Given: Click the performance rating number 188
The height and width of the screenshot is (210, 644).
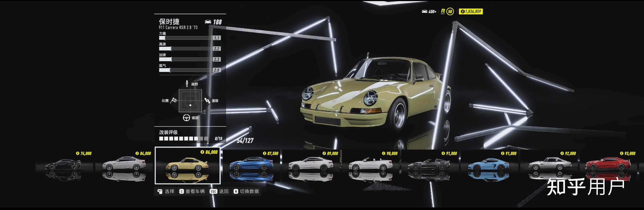Looking at the screenshot, I should click(x=217, y=22).
